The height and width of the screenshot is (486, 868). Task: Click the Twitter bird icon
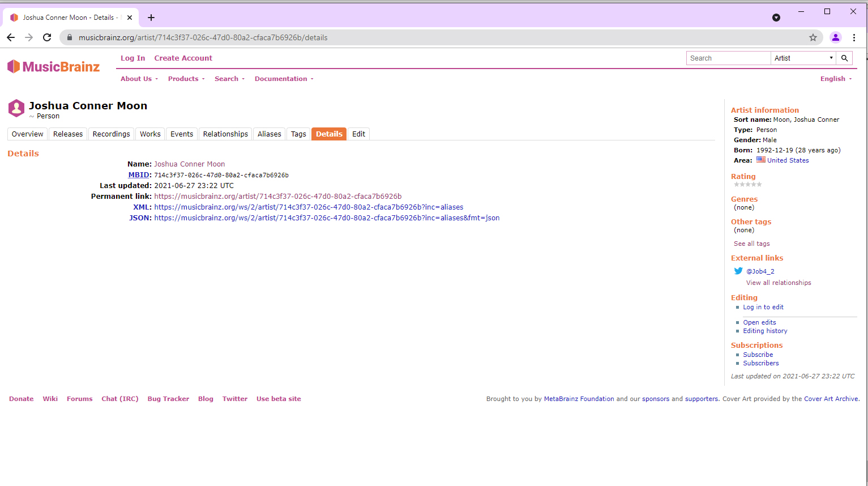738,271
